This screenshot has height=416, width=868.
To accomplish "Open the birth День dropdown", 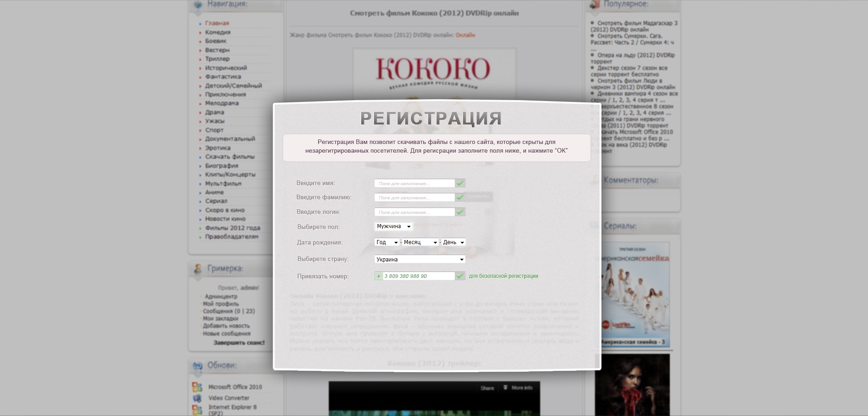I will pyautogui.click(x=454, y=242).
